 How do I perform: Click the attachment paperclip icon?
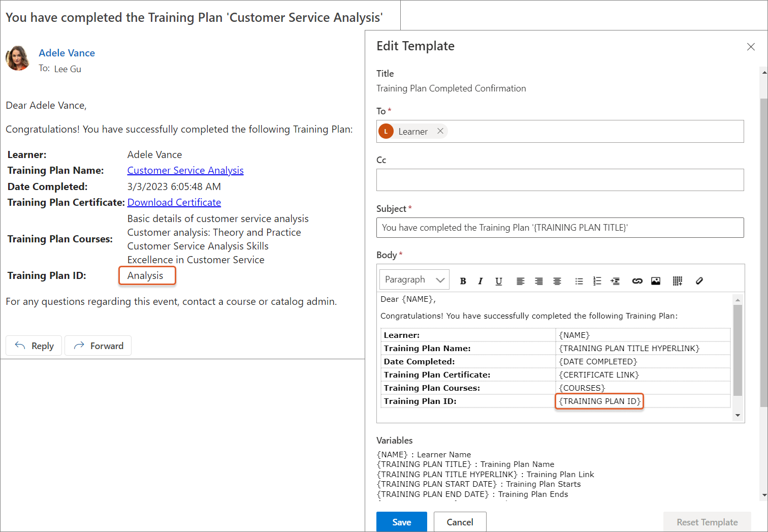coord(699,281)
